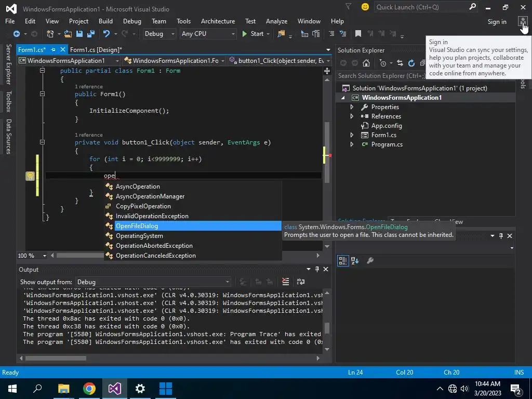Open the Build menu

pos(105,21)
